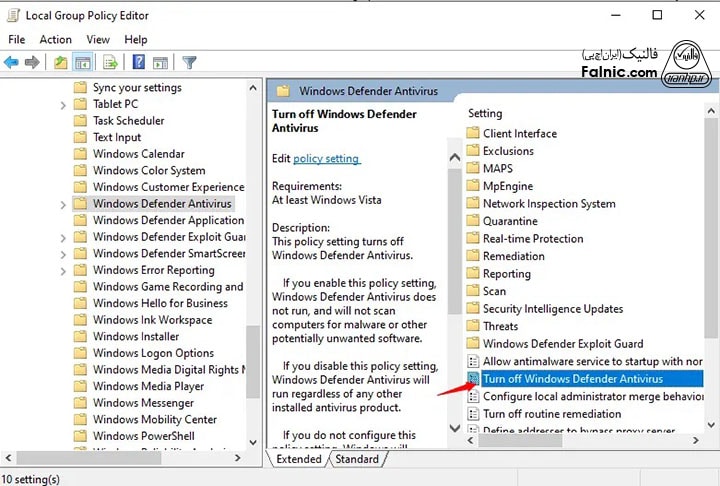This screenshot has width=720, height=486.
Task: Toggle the Show/Hide Console Tree icon
Action: [x=83, y=62]
